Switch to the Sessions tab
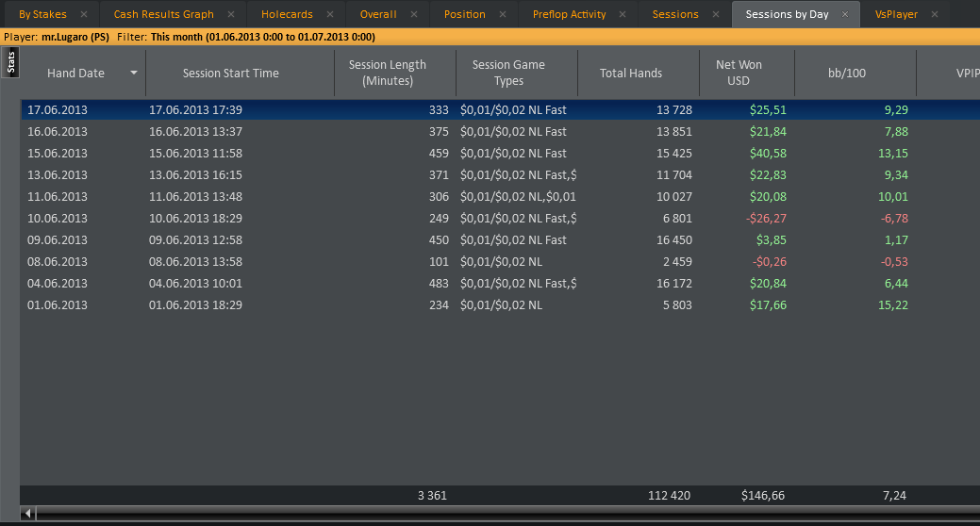The width and height of the screenshot is (980, 526). point(675,15)
